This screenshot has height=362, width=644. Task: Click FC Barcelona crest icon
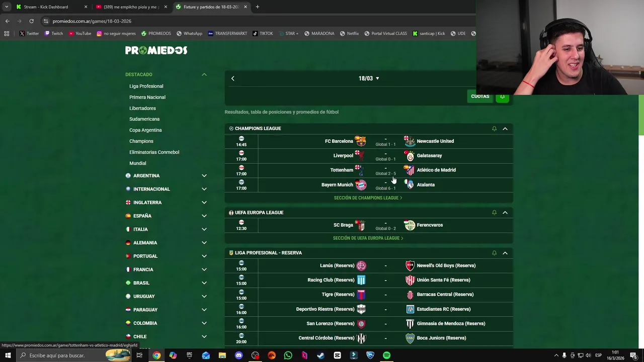tap(360, 141)
